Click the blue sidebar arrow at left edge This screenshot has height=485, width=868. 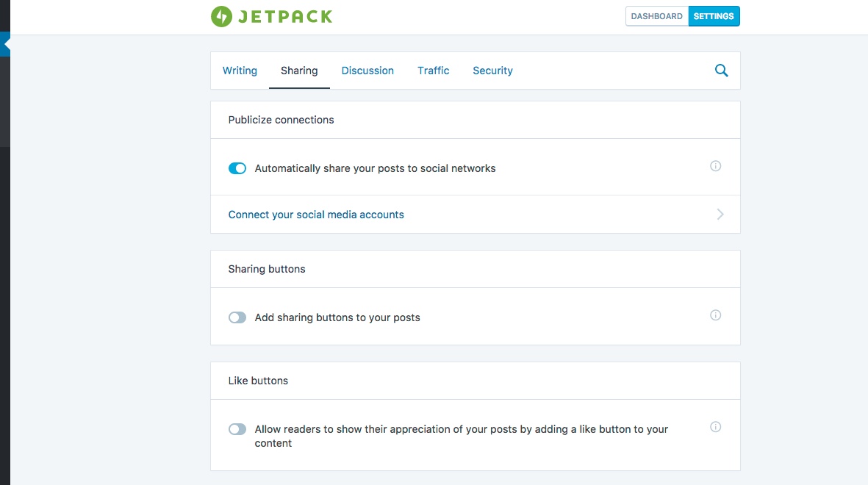6,44
